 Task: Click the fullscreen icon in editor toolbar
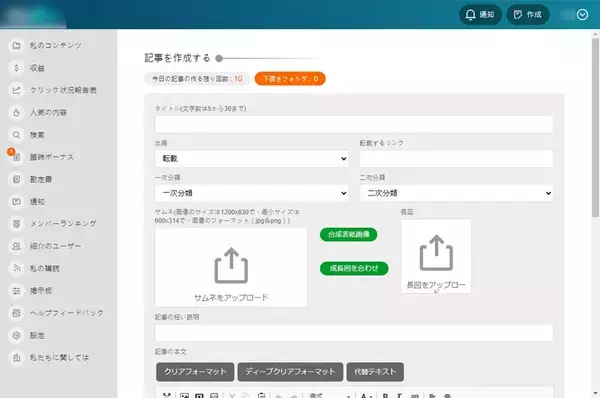166,395
